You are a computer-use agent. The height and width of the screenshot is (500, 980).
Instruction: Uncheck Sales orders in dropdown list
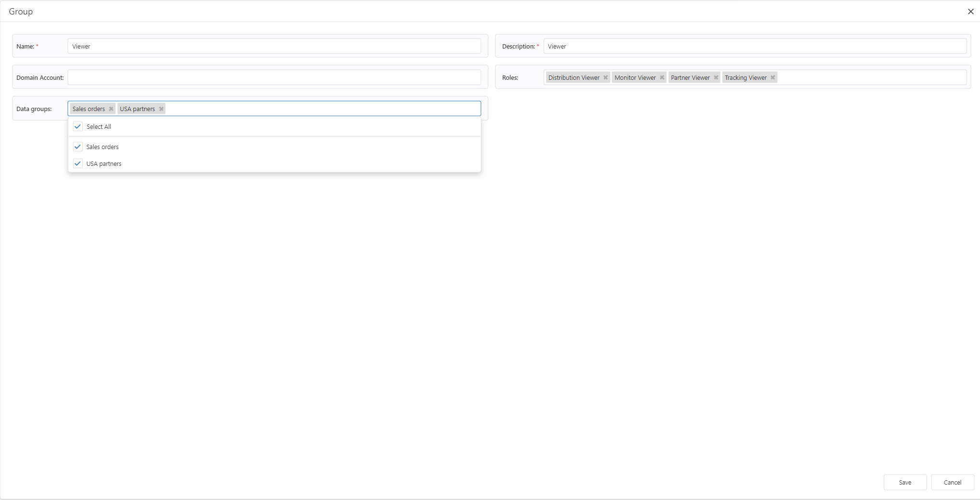tap(78, 147)
